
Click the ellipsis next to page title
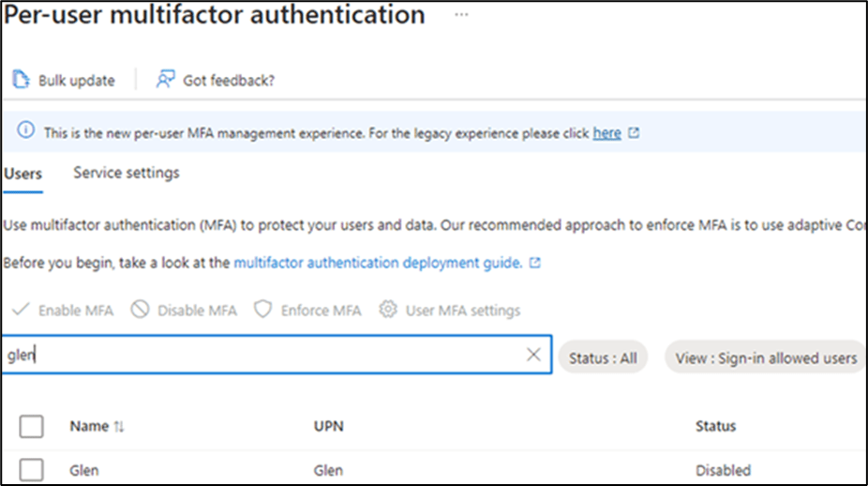(x=461, y=16)
